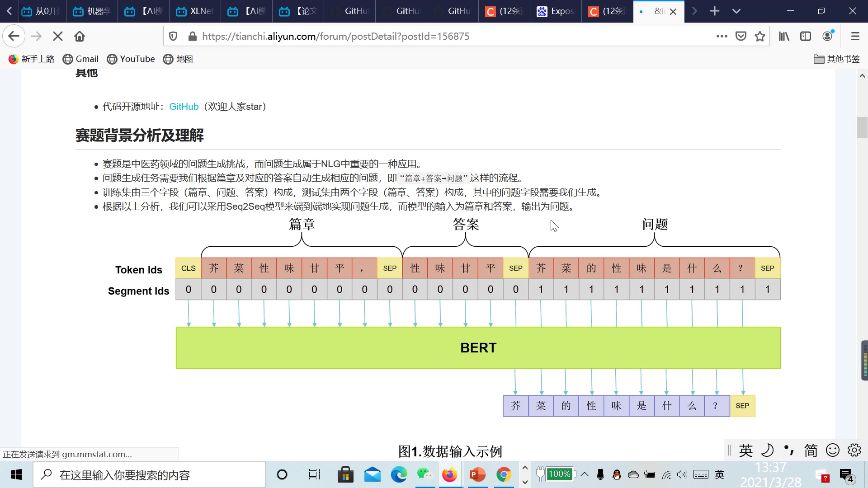Save page to Pocket
This screenshot has height=488, width=868.
click(741, 36)
